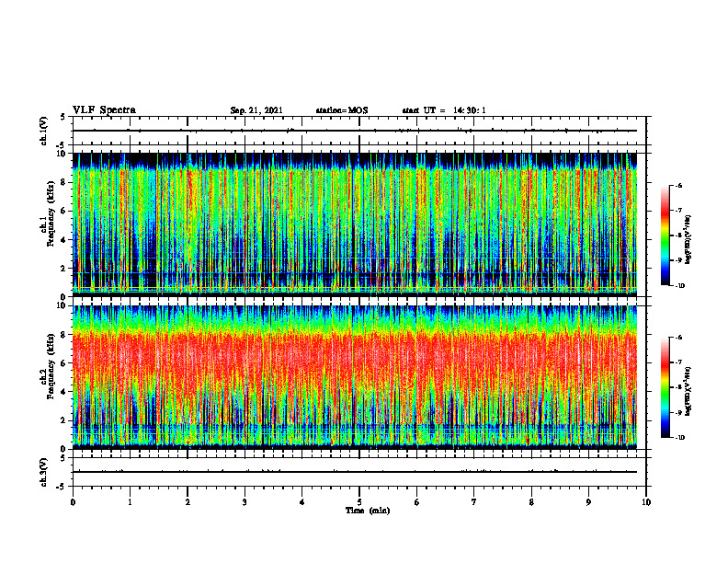Click the "station=MOS" label
This screenshot has height=563, width=728.
(x=342, y=110)
